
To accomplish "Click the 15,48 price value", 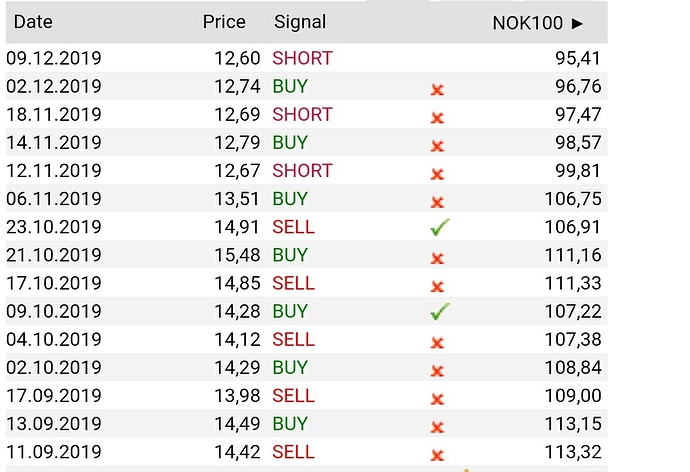I will point(237,255).
